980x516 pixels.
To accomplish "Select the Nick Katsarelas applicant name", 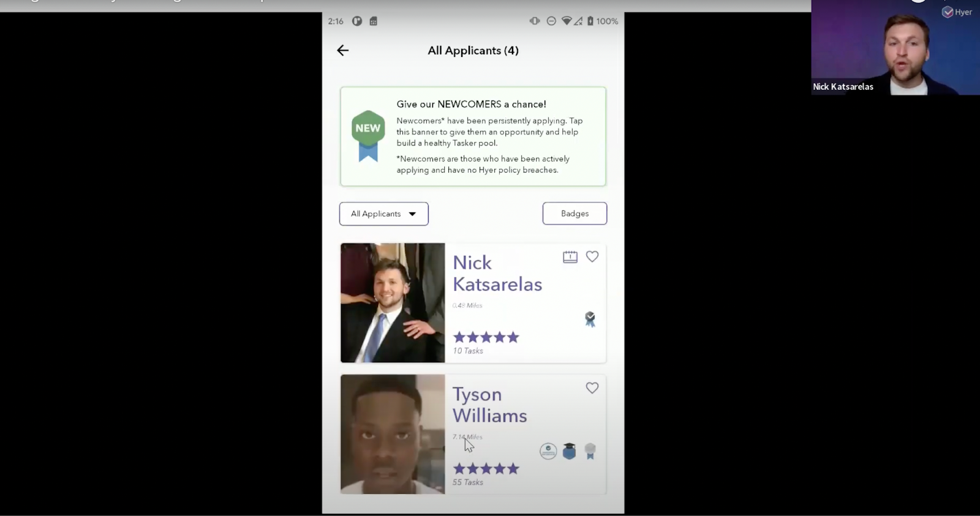I will point(497,273).
